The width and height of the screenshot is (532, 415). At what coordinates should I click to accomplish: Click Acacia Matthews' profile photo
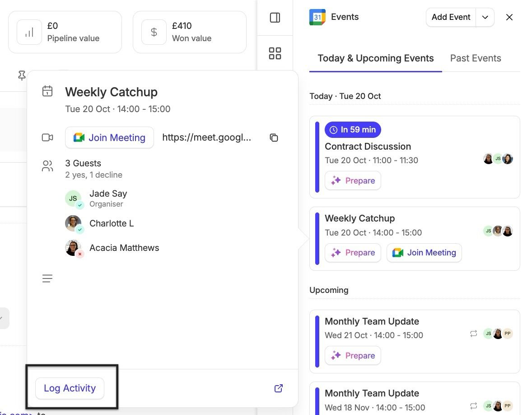click(x=73, y=248)
